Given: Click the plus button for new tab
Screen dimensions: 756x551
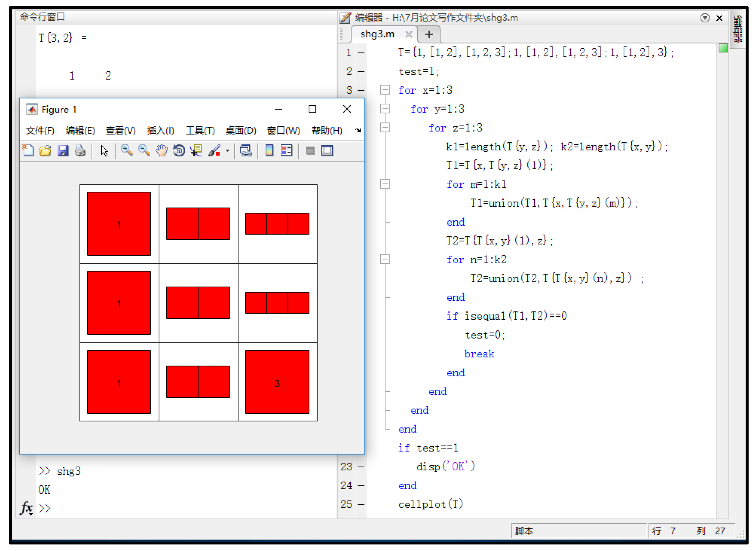Looking at the screenshot, I should pos(429,34).
